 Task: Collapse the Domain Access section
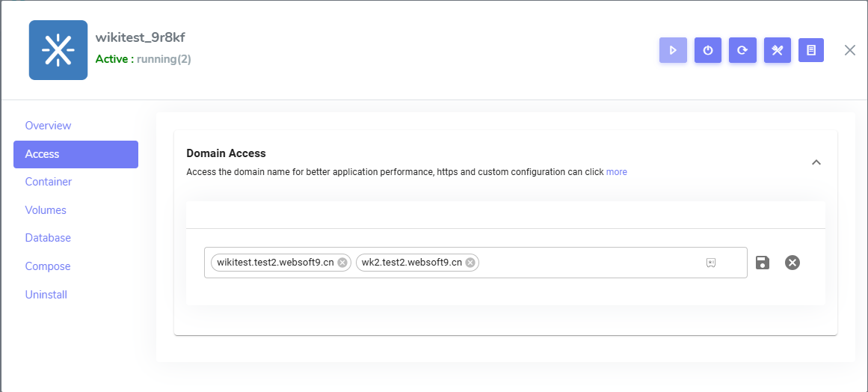click(816, 162)
